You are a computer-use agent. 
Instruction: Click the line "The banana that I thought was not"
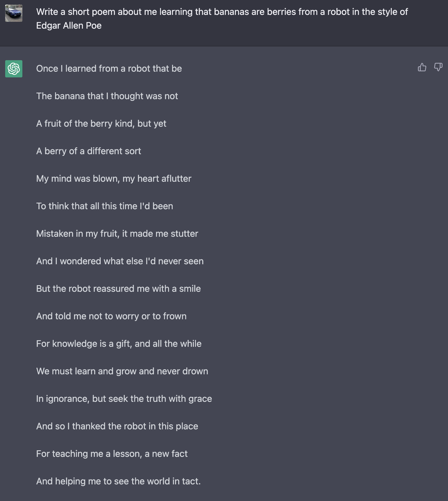pyautogui.click(x=107, y=96)
